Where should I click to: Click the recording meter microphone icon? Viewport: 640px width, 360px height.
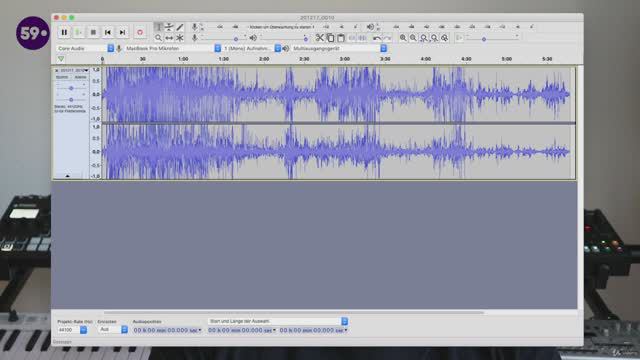[195, 27]
